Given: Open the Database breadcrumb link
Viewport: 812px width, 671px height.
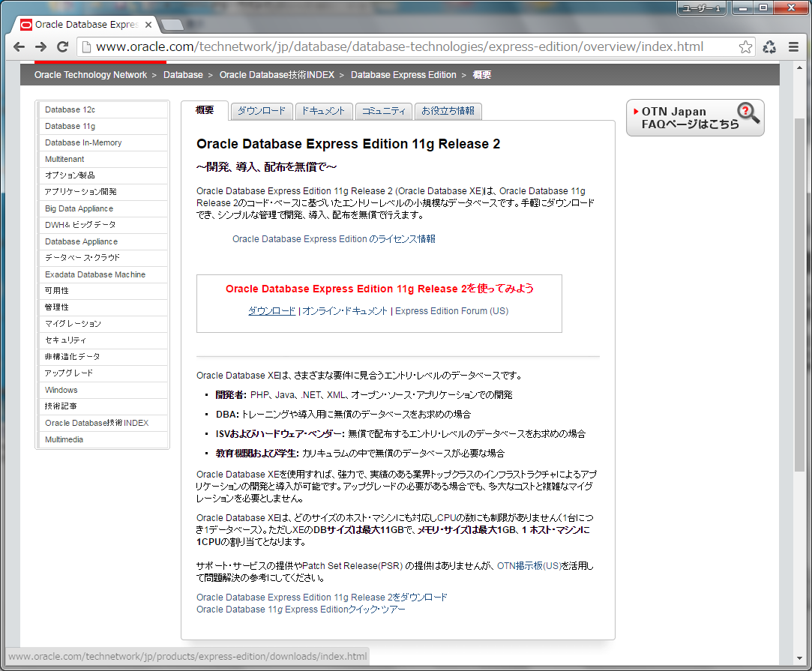Looking at the screenshot, I should [x=184, y=75].
